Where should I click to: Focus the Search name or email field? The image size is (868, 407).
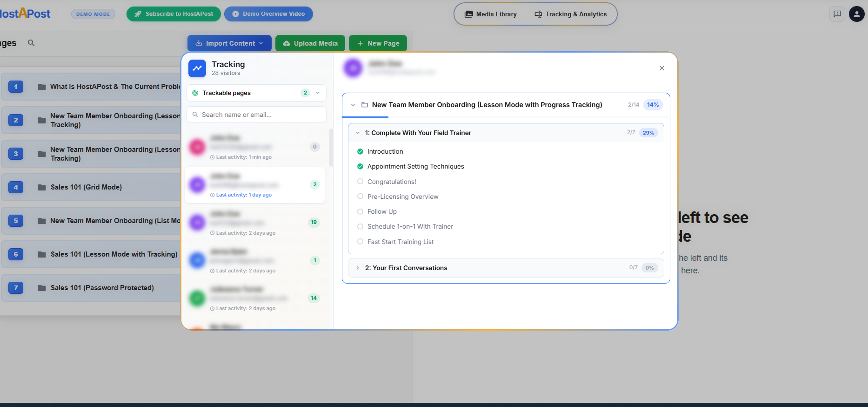[256, 115]
